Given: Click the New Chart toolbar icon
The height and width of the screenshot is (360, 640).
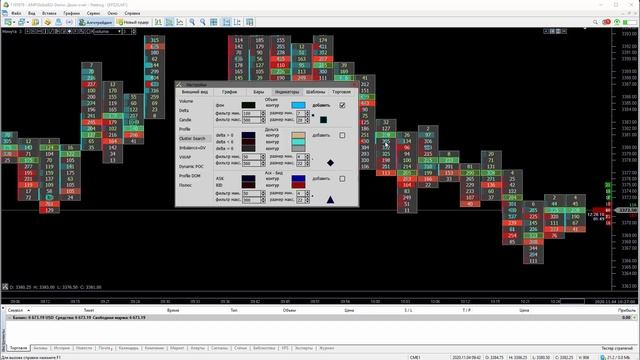Looking at the screenshot, I should [x=8, y=22].
